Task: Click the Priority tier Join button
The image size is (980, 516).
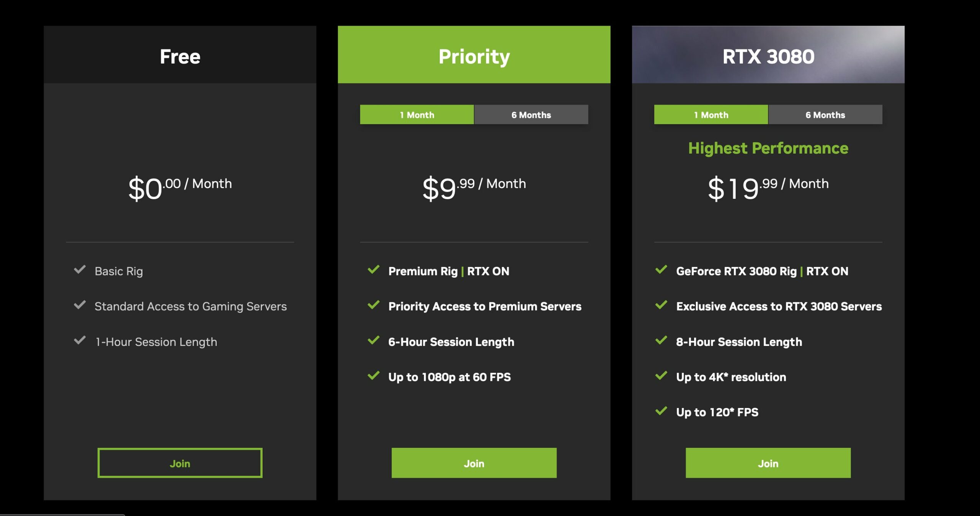Action: pos(474,462)
